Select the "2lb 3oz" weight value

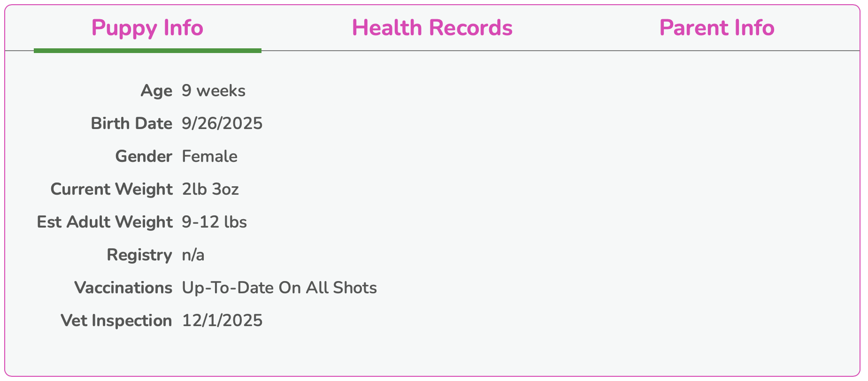tap(210, 189)
